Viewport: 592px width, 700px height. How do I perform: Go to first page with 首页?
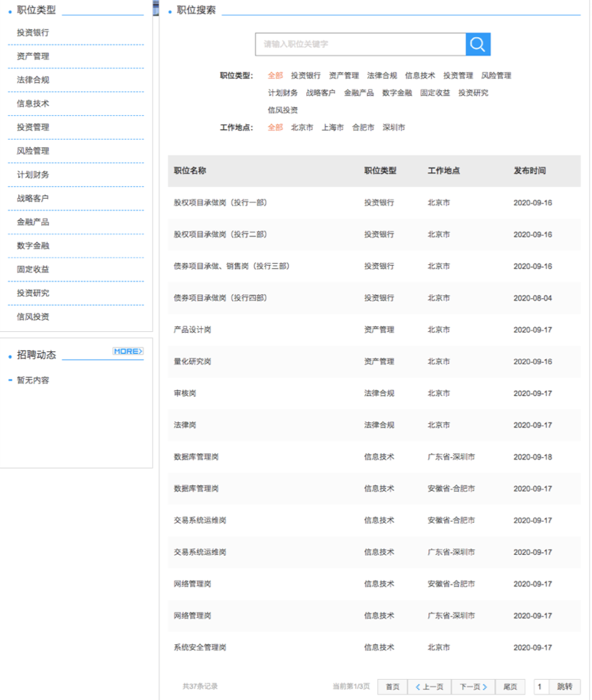click(393, 687)
